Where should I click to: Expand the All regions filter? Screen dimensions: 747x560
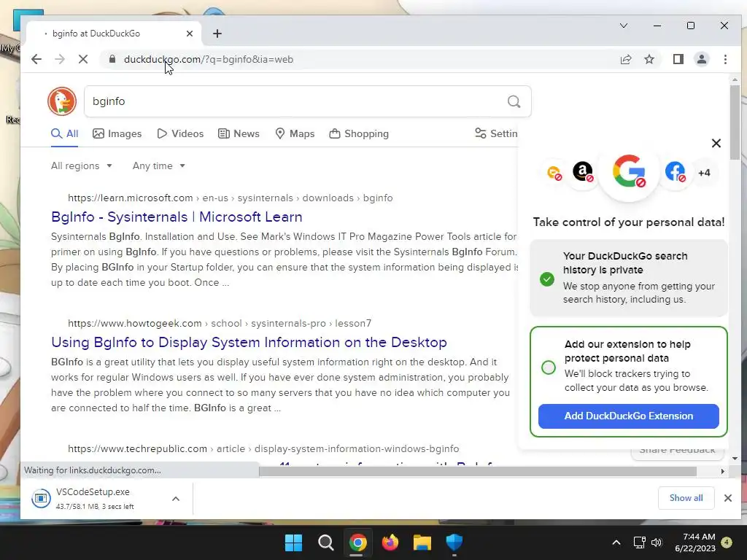pyautogui.click(x=82, y=166)
